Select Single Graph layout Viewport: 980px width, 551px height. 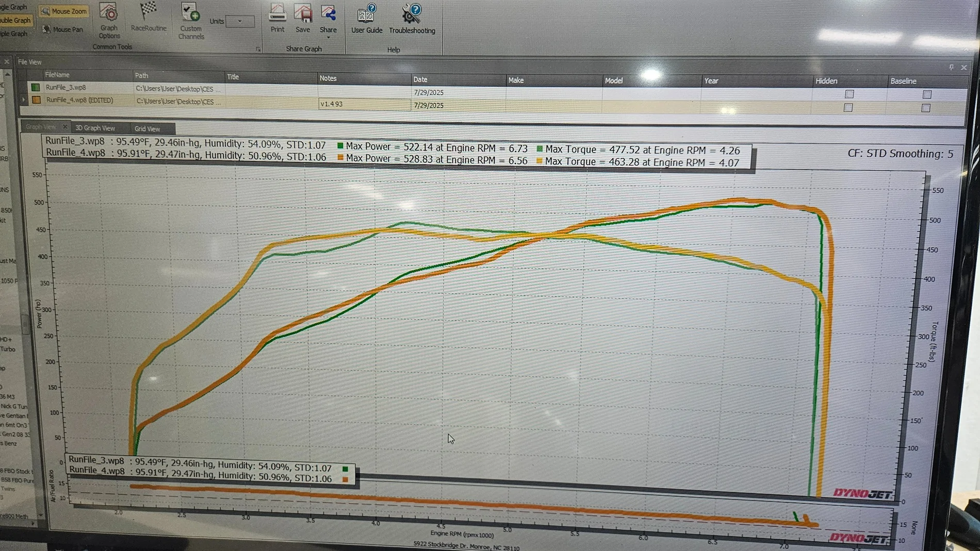coord(13,7)
